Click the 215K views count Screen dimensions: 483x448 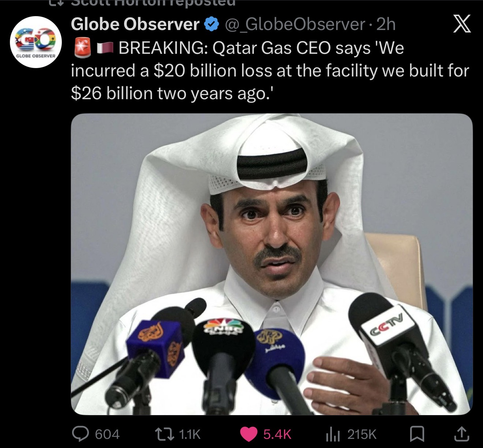pos(362,434)
